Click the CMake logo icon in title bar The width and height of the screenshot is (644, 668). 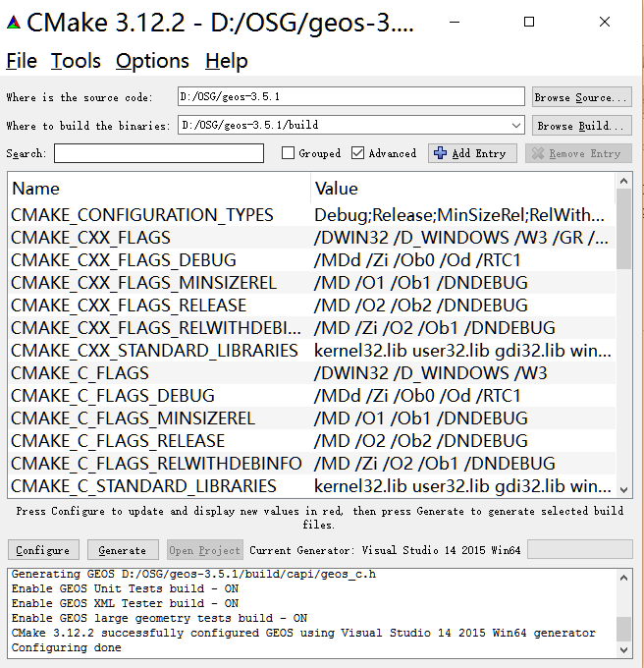point(14,23)
